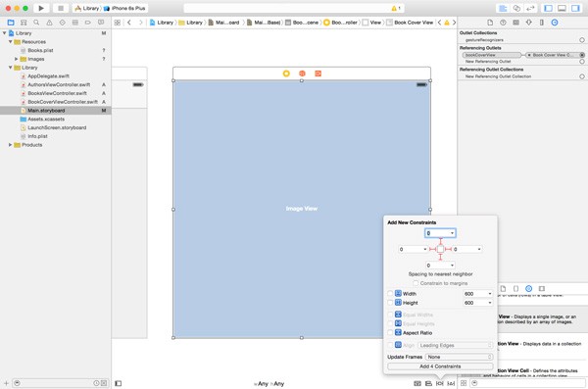Show the standard editor
This screenshot has height=389, width=588.
[x=503, y=8]
